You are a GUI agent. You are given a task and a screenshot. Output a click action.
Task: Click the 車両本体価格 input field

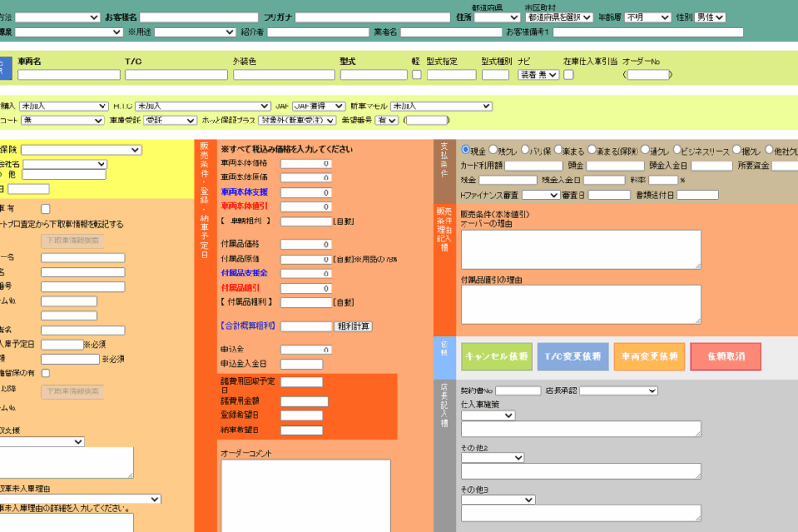tap(306, 164)
